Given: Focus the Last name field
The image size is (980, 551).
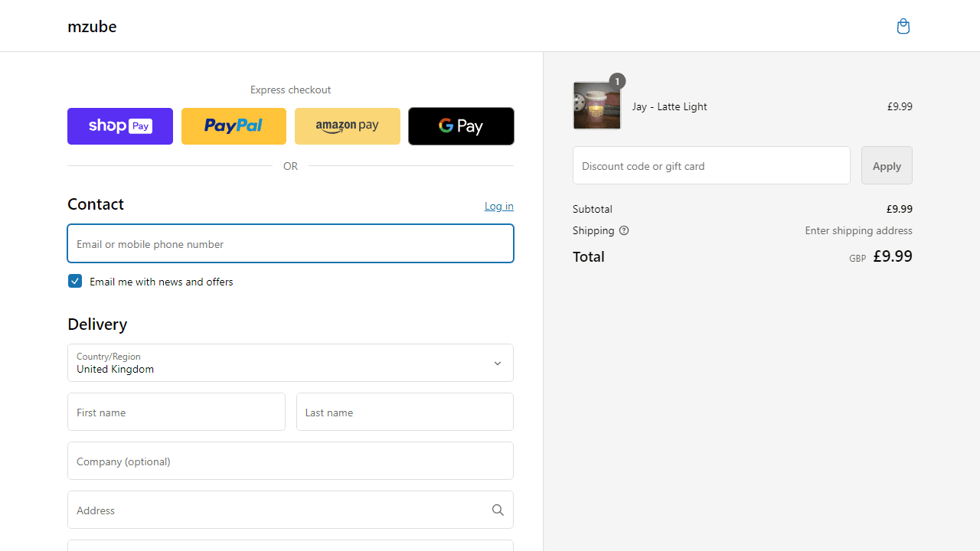Looking at the screenshot, I should click(405, 412).
